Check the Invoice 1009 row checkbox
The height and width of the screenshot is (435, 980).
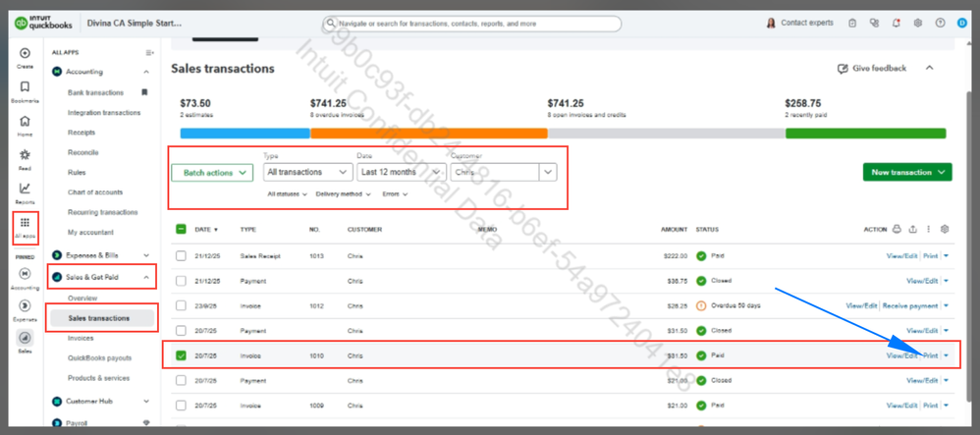tap(181, 405)
